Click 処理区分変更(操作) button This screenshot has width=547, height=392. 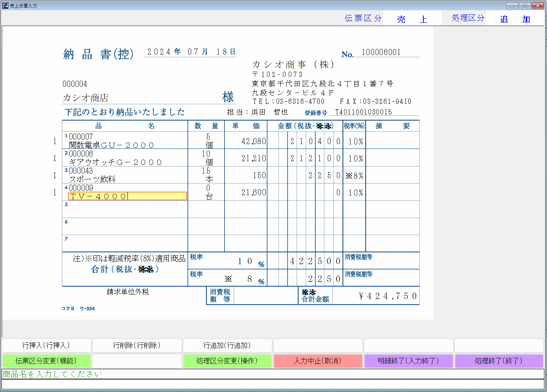click(x=227, y=361)
